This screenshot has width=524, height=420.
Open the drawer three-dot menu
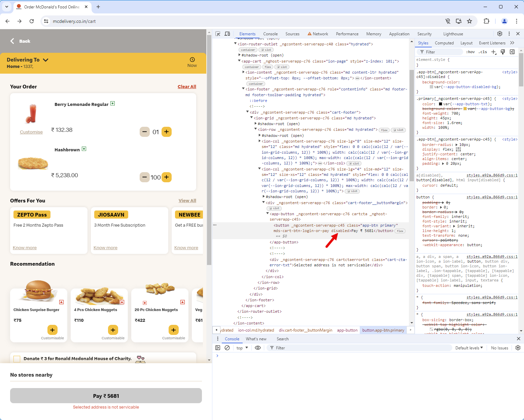point(218,339)
